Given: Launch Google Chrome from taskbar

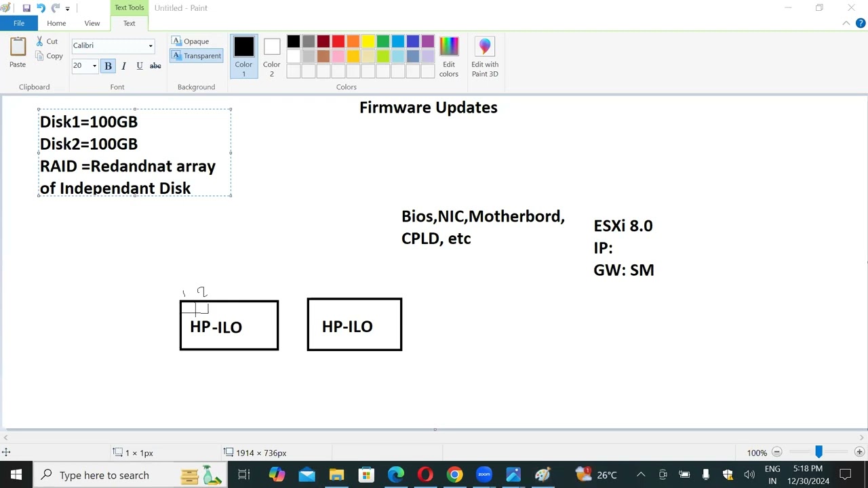Looking at the screenshot, I should tap(454, 474).
